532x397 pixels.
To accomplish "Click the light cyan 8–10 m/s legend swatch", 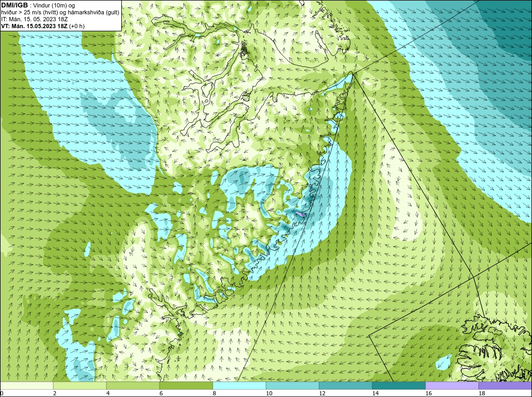I will [x=239, y=385].
